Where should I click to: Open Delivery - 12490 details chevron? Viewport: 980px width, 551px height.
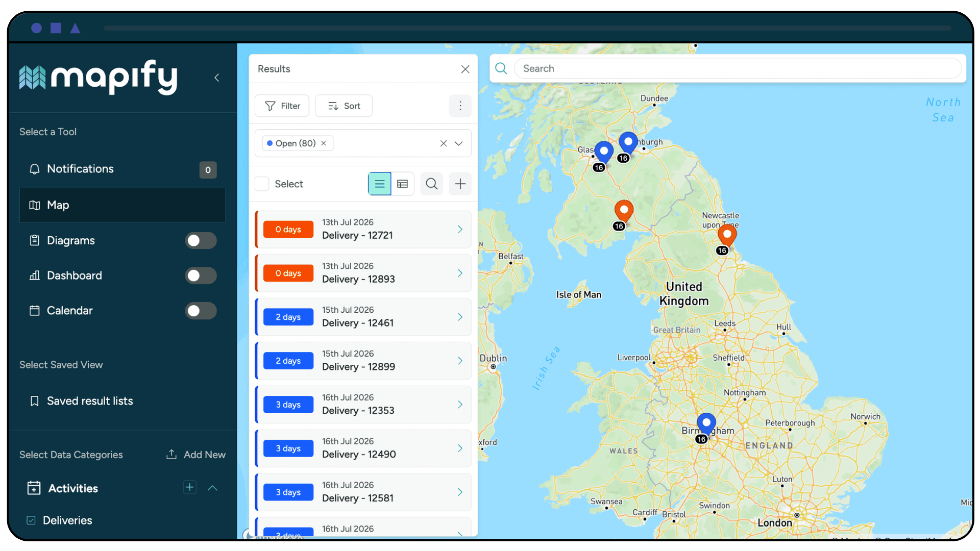pos(460,448)
